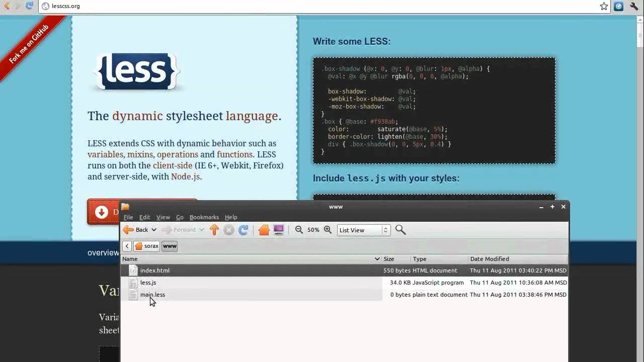This screenshot has width=644, height=362.
Task: Click the blue browser extension icon
Action: click(619, 6)
